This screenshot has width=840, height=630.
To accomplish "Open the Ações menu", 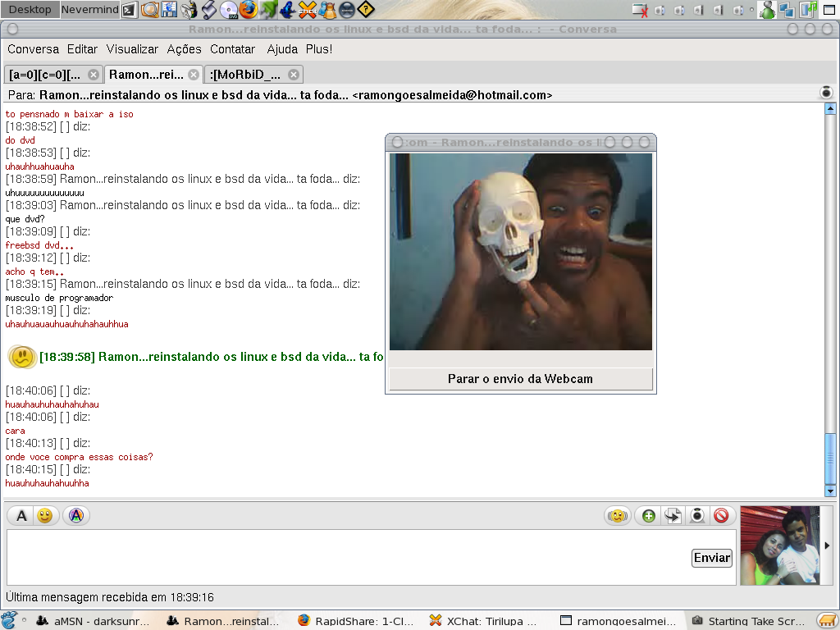I will [x=184, y=49].
